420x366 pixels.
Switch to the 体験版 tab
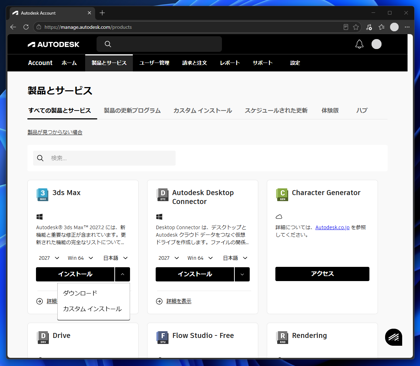point(330,110)
